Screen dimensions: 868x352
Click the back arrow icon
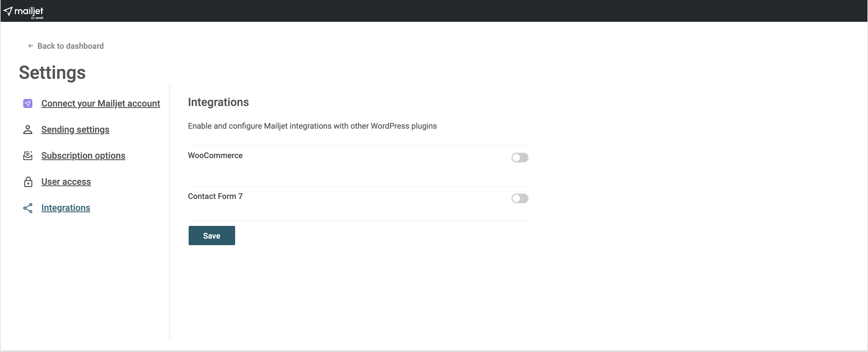pos(31,46)
